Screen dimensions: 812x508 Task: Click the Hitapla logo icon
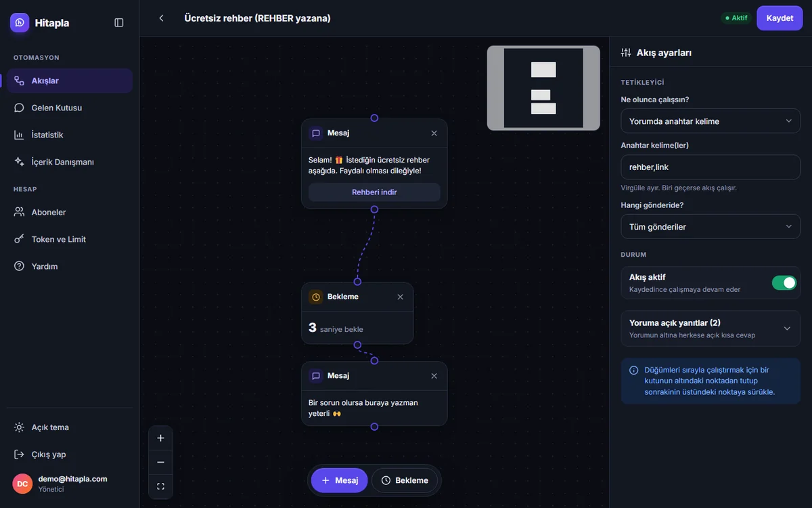pos(20,22)
